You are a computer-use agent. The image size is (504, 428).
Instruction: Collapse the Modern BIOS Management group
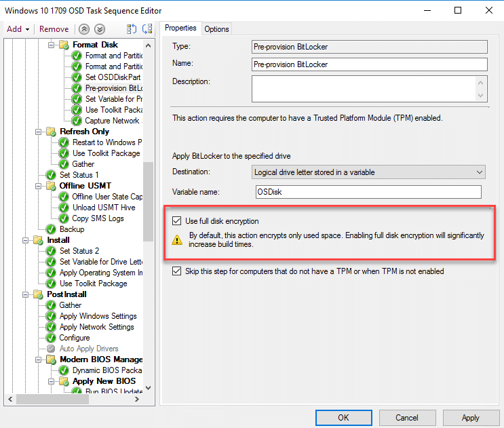38,360
